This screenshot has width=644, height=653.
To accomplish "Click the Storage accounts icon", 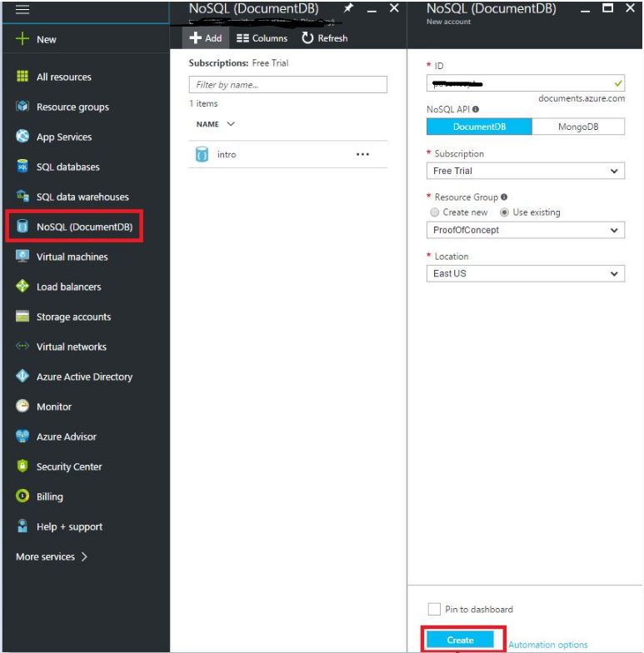I will pyautogui.click(x=22, y=317).
